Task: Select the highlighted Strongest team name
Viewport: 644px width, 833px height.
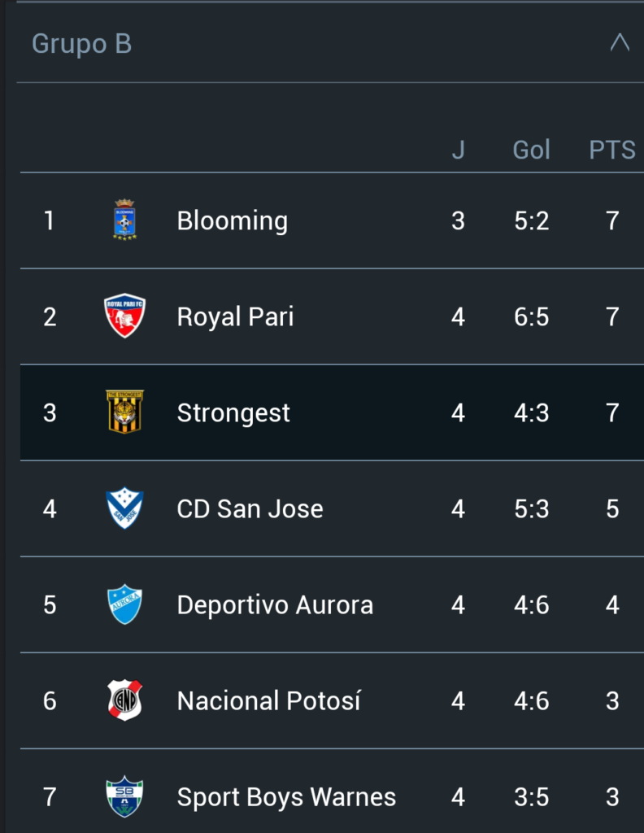Action: pos(233,412)
